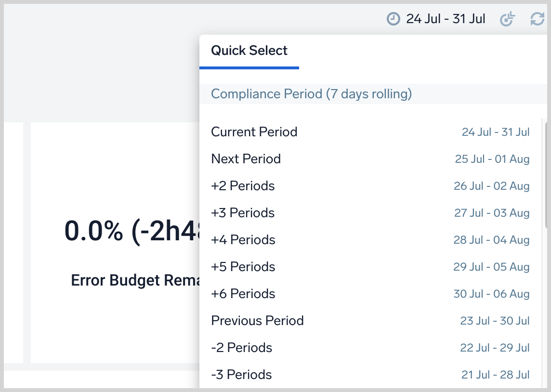
Task: Click the clock icon beside the date range
Action: point(394,19)
